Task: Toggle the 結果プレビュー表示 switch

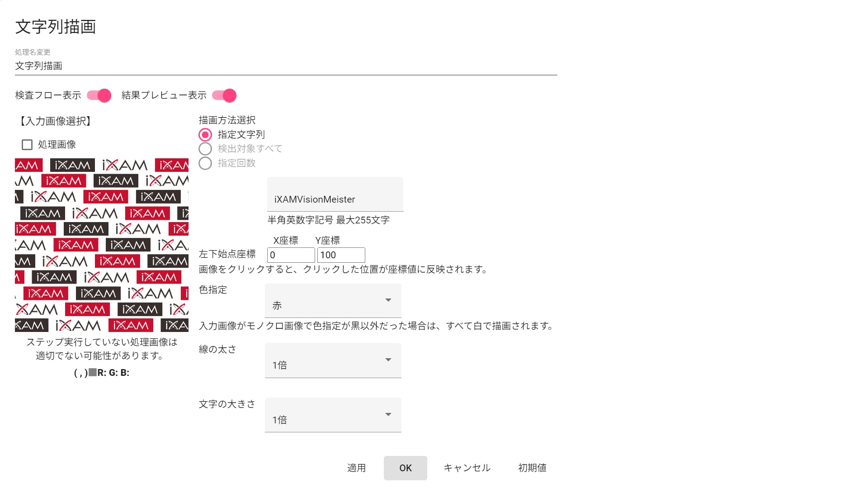Action: tap(224, 95)
